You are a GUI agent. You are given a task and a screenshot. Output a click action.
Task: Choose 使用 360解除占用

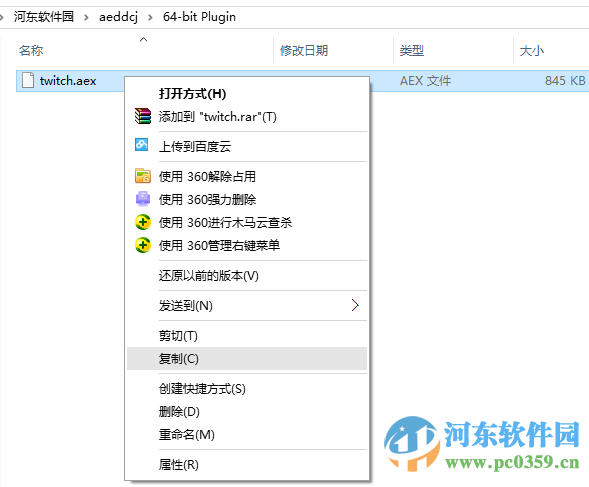247,176
